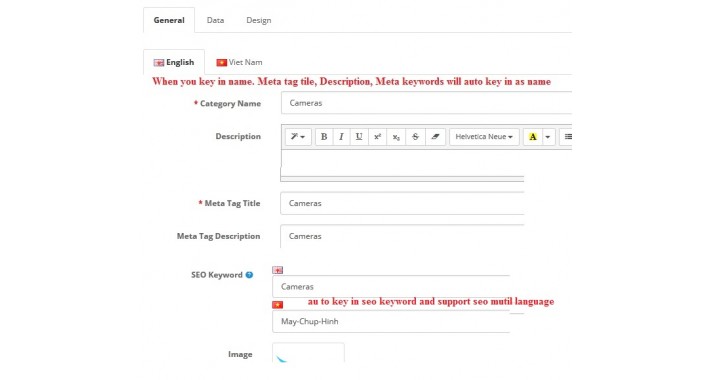Click the Image label text

click(240, 354)
